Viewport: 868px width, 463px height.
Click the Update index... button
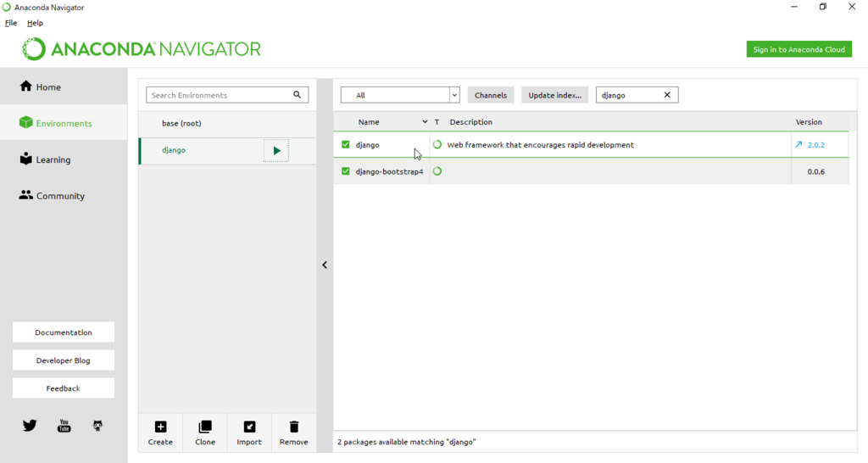pos(554,95)
